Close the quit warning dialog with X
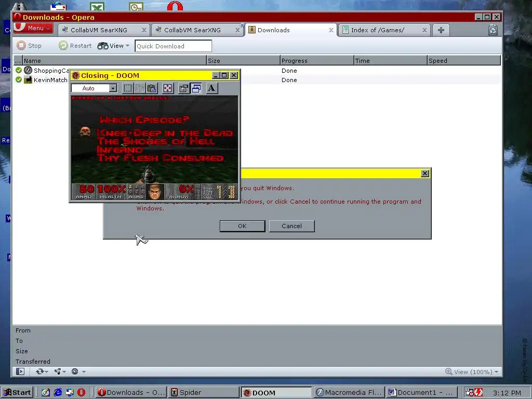Image resolution: width=532 pixels, height=399 pixels. pyautogui.click(x=425, y=174)
